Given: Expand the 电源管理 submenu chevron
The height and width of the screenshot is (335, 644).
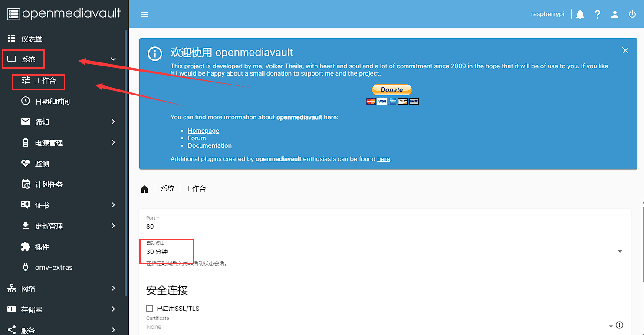Looking at the screenshot, I should (x=113, y=142).
